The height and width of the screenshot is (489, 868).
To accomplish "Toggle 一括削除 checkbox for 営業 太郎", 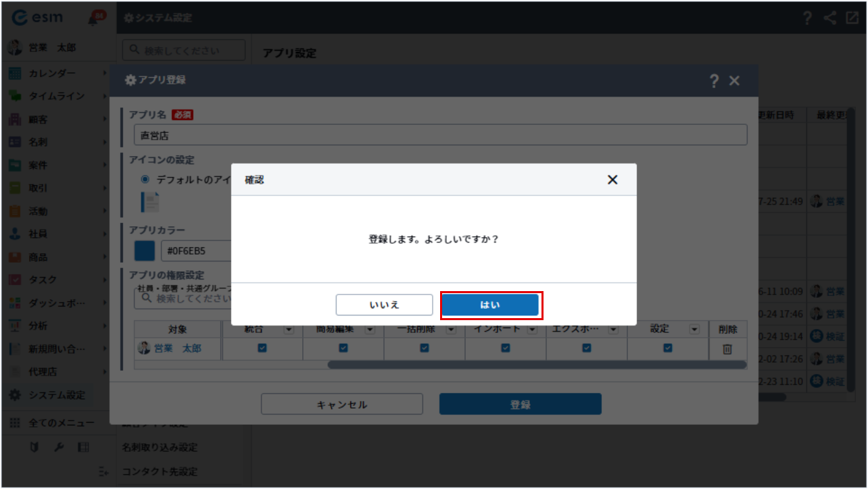I will pyautogui.click(x=425, y=348).
